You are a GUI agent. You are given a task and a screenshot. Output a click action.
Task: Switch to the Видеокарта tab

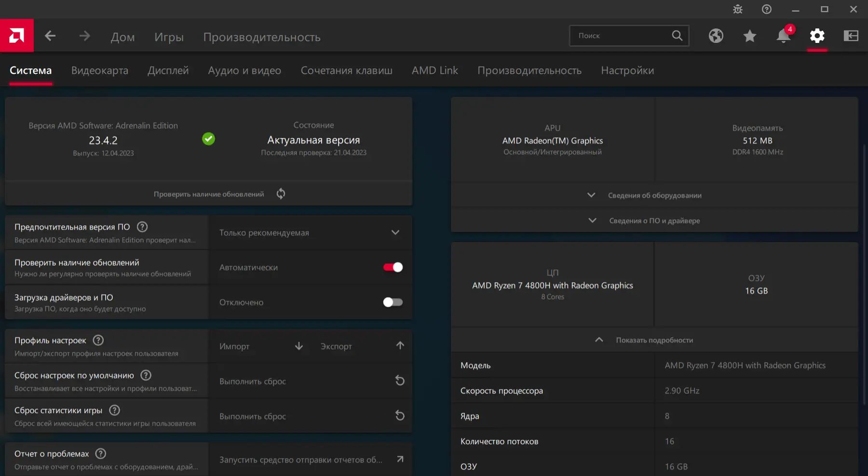pyautogui.click(x=100, y=70)
